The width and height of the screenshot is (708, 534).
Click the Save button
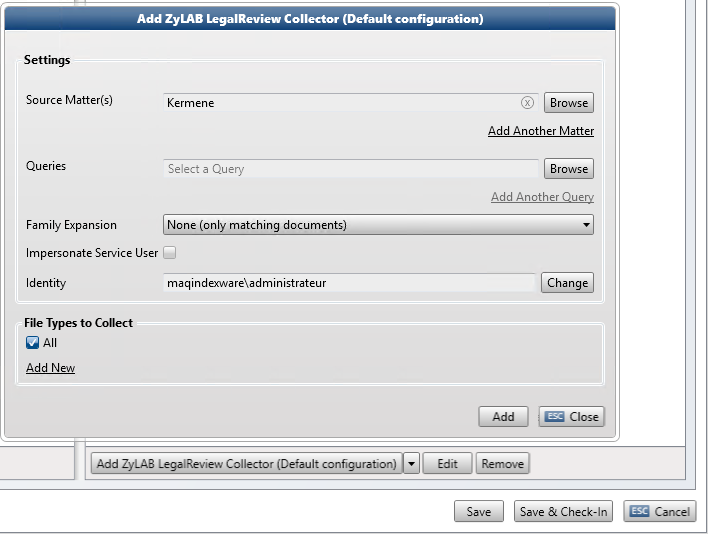pos(479,512)
